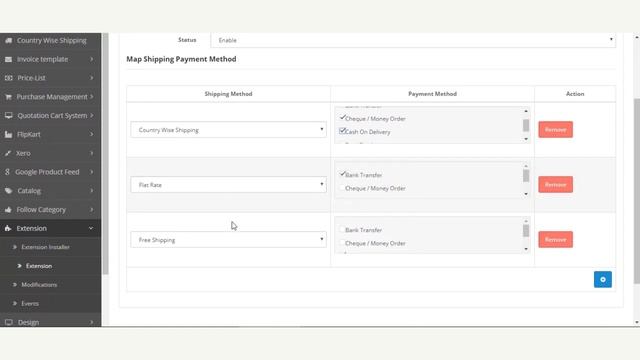Remove the Flat Rate mapping row
The width and height of the screenshot is (640, 360).
(x=556, y=184)
